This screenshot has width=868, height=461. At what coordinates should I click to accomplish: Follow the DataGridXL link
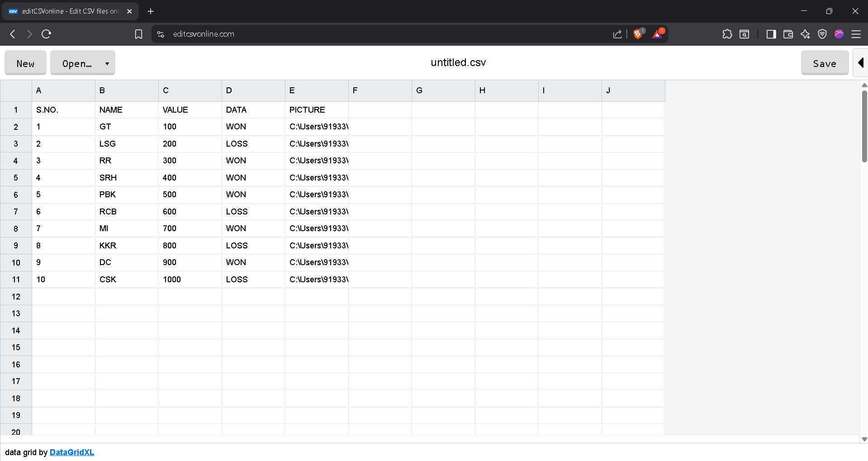(72, 452)
